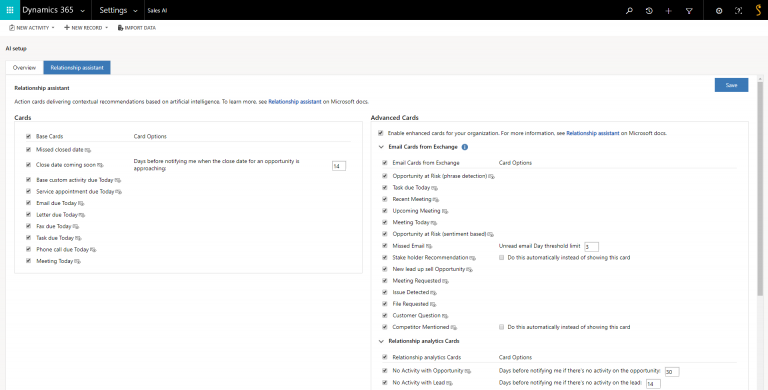The width and height of the screenshot is (768, 390).
Task: Click the Save button
Action: [731, 85]
